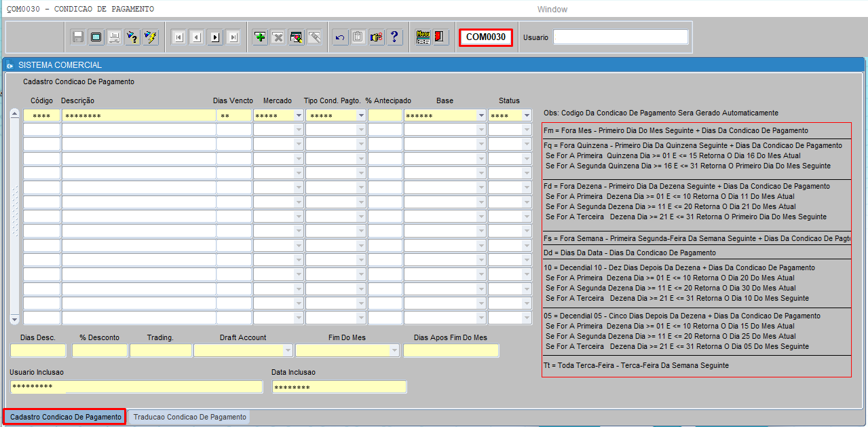Click the Descrição field in first row

point(138,116)
